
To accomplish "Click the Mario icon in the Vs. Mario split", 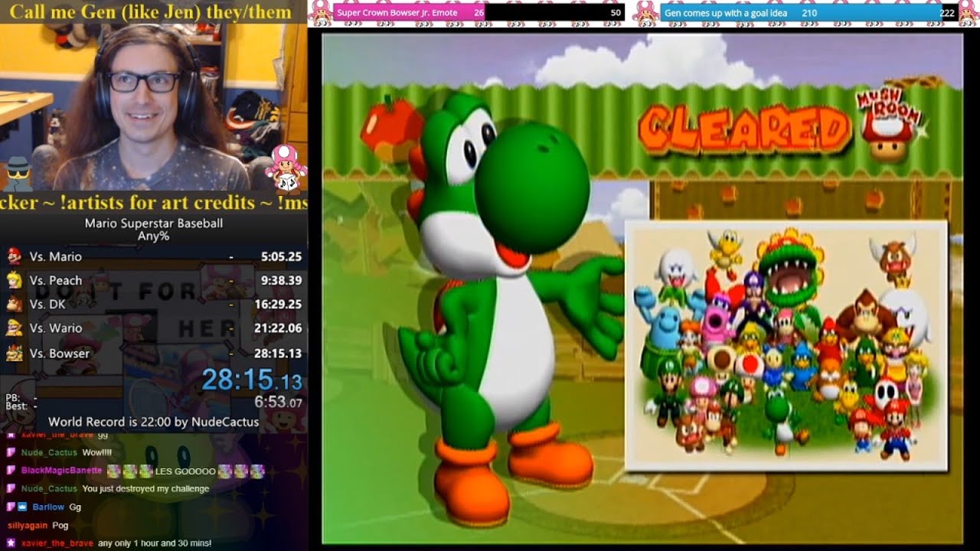I will (x=15, y=256).
